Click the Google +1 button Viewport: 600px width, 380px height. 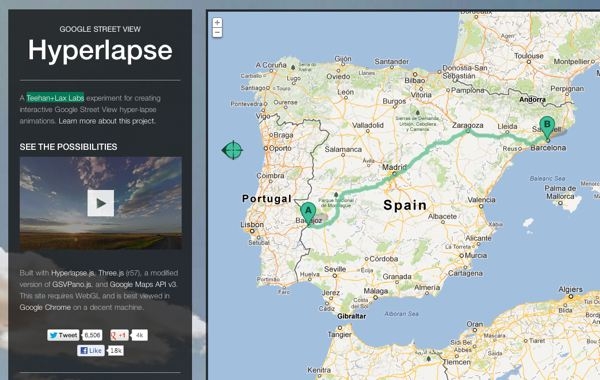tap(119, 335)
